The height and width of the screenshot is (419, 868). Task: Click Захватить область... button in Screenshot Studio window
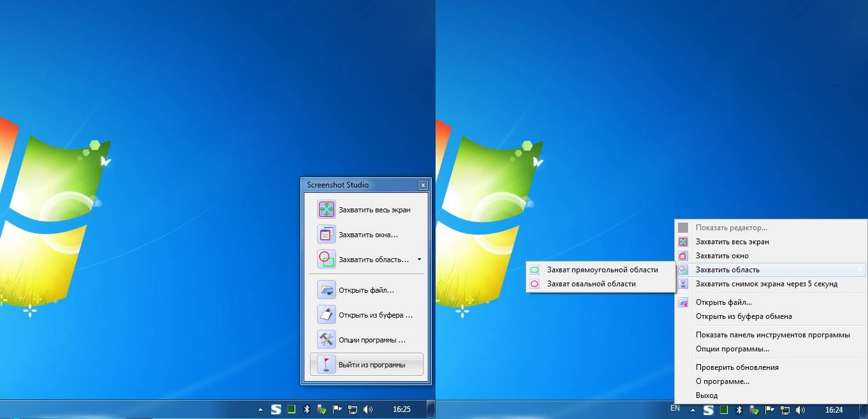pyautogui.click(x=362, y=259)
